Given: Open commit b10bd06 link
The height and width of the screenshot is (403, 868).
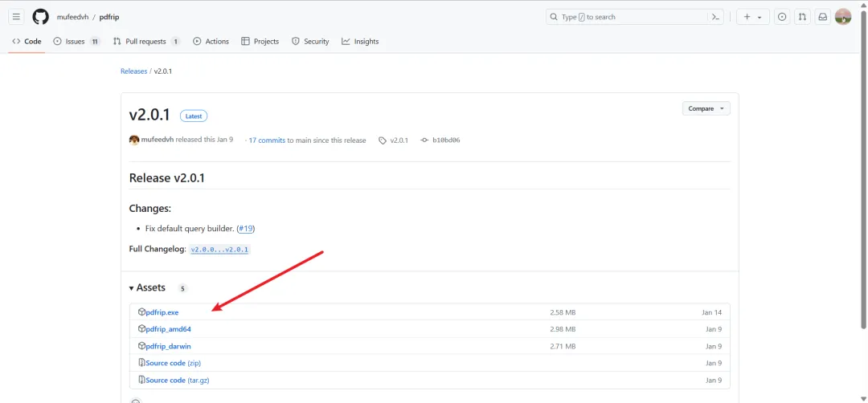Looking at the screenshot, I should tap(440, 140).
